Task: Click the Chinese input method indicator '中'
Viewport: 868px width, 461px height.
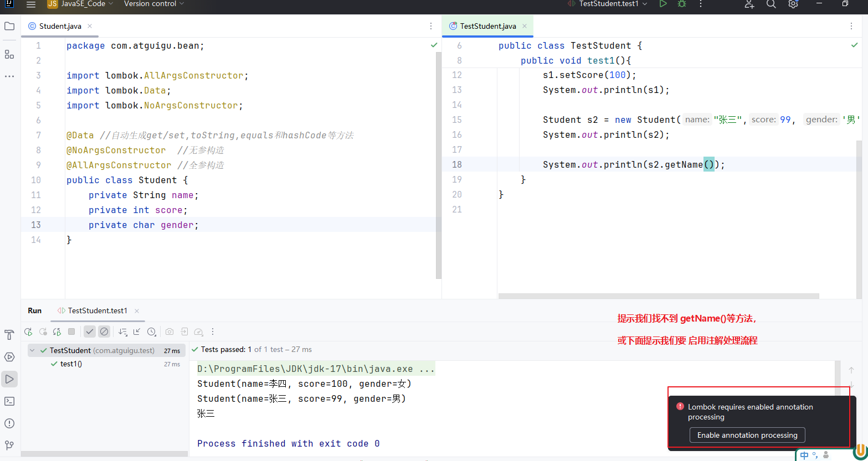Action: click(x=804, y=455)
